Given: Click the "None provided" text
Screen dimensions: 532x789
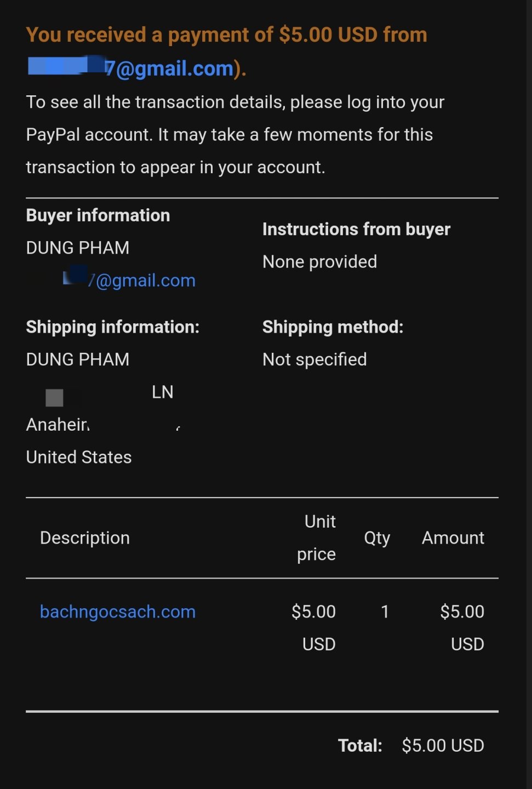Looking at the screenshot, I should [x=319, y=262].
